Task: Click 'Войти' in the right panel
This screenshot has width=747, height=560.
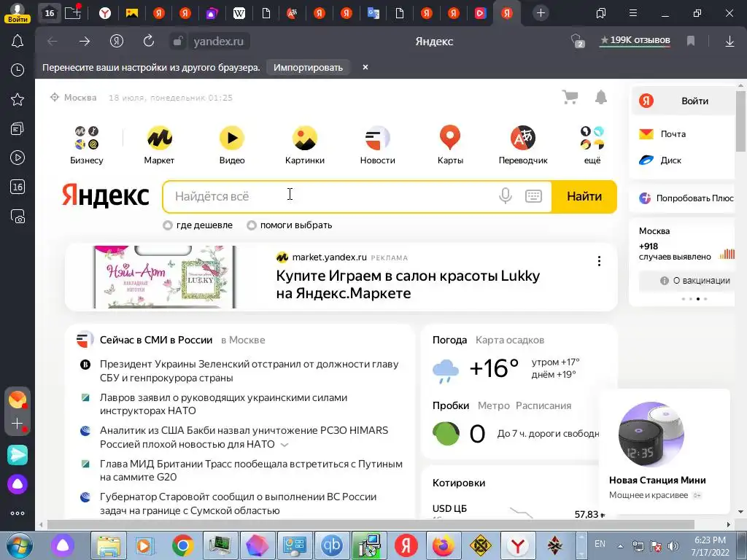Action: tap(694, 101)
